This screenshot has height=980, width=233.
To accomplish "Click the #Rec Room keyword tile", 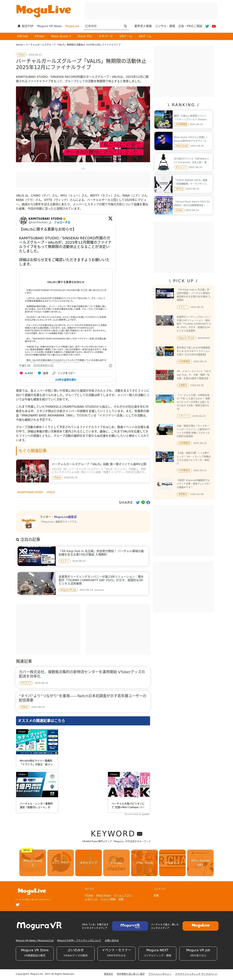I will click(x=145, y=863).
